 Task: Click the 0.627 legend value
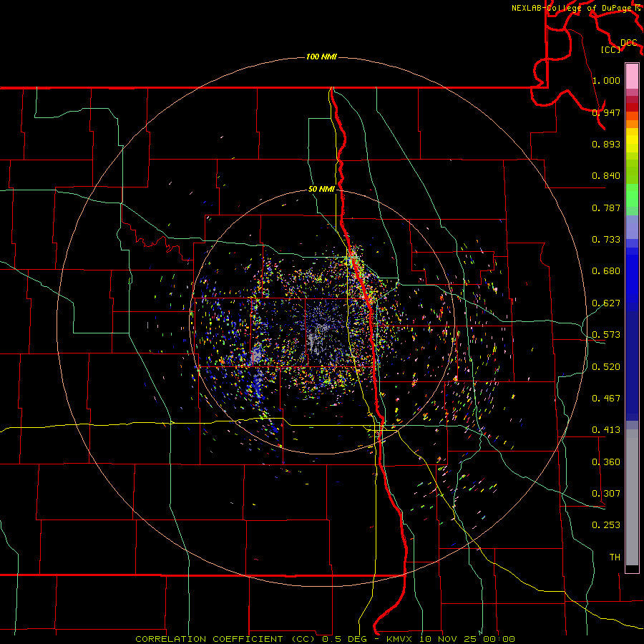pos(606,303)
